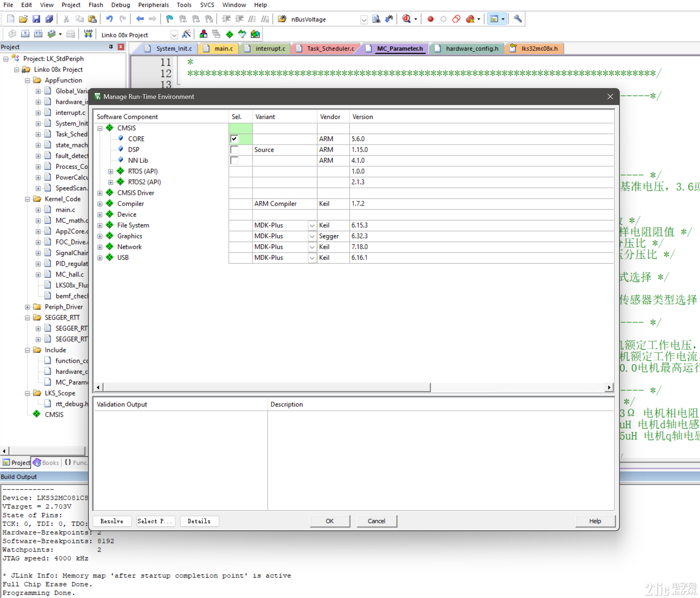Click the Select Packs button
This screenshot has height=598, width=700.
pos(155,521)
